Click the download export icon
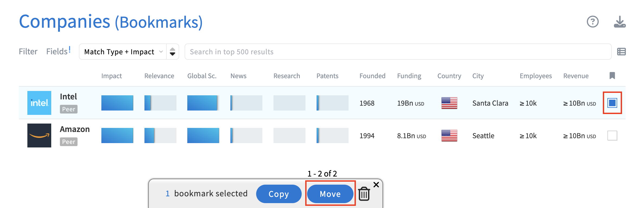This screenshot has width=644, height=208. [620, 22]
